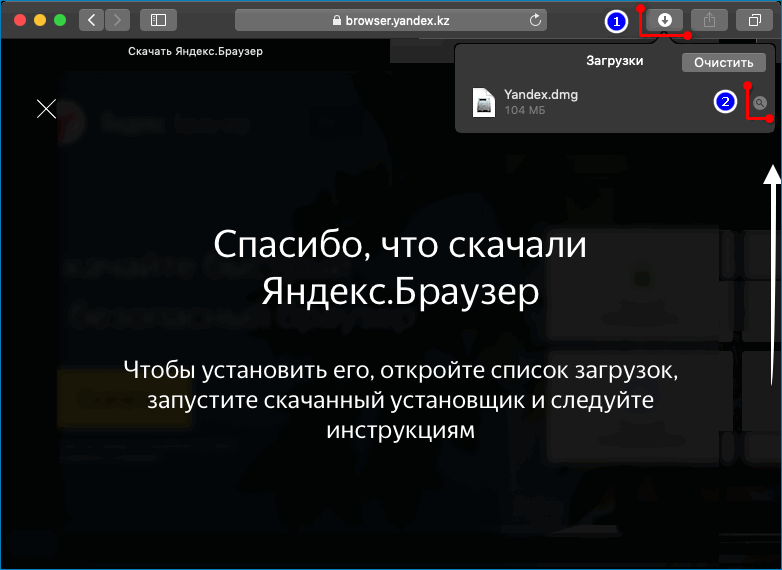The height and width of the screenshot is (570, 782).
Task: Toggle the Safari sidebar button
Action: click(x=159, y=20)
